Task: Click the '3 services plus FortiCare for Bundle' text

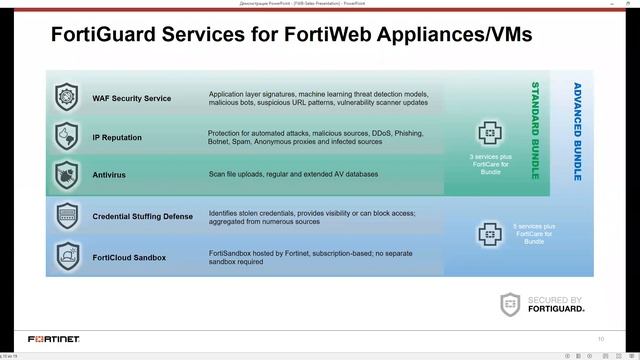Action: click(490, 164)
